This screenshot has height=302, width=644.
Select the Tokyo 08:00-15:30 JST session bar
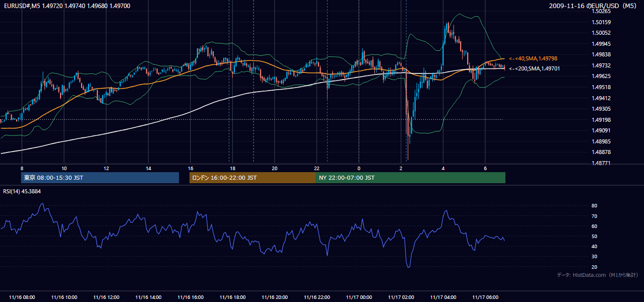click(x=100, y=178)
